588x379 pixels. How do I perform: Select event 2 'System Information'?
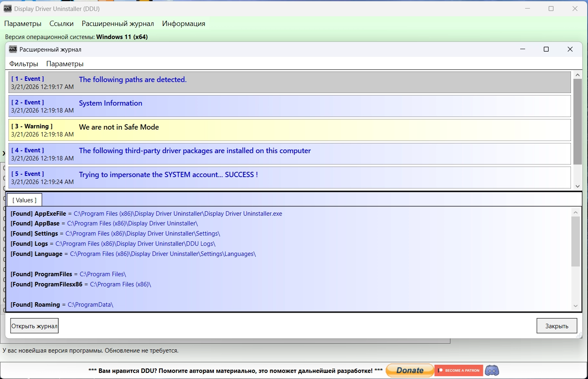(x=290, y=106)
